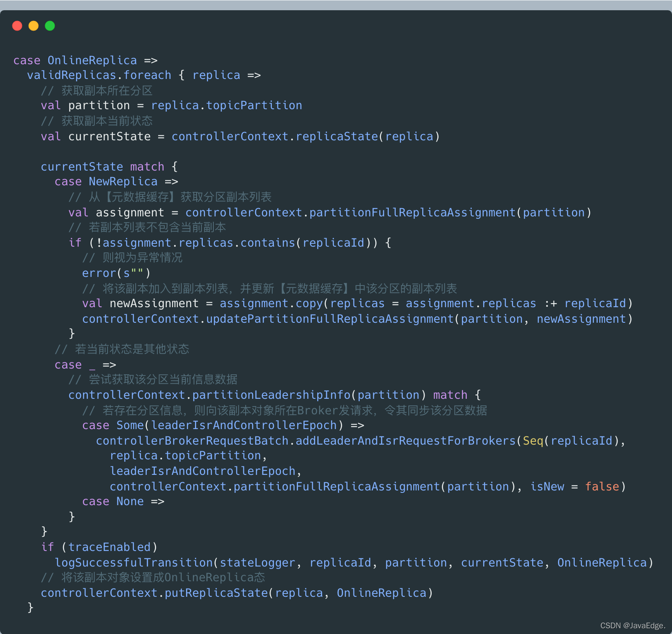Click the 'case NewReplica =>' line
This screenshot has height=634, width=672.
116,182
